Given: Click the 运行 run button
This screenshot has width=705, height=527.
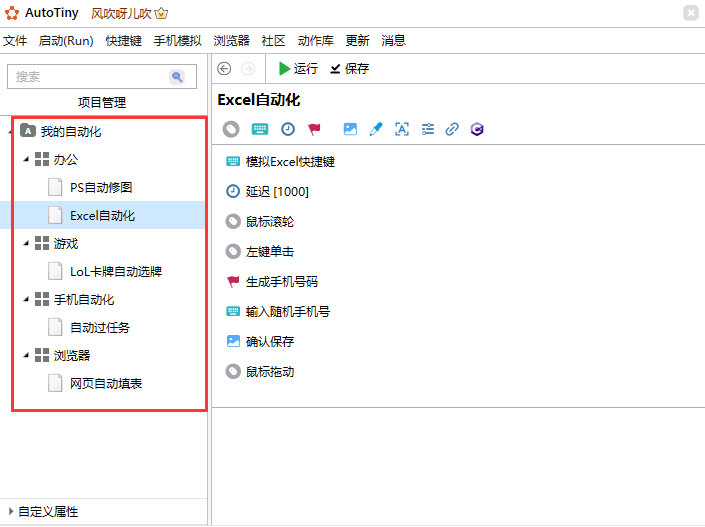Looking at the screenshot, I should click(x=297, y=69).
